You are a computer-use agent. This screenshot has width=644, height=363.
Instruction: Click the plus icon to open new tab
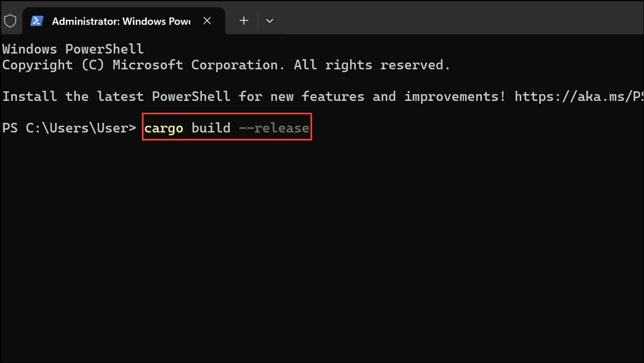pyautogui.click(x=243, y=20)
